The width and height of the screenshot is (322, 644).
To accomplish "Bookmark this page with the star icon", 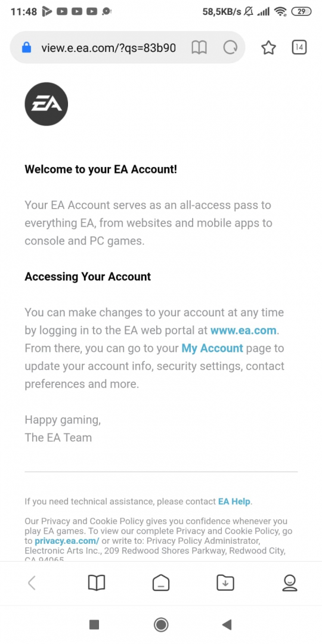I will pyautogui.click(x=268, y=48).
